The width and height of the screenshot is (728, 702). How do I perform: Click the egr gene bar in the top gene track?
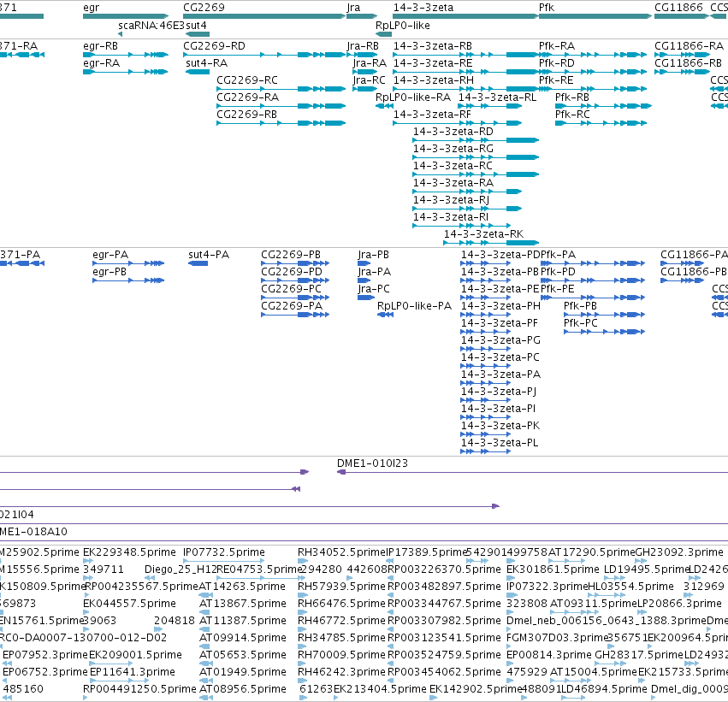[126, 17]
